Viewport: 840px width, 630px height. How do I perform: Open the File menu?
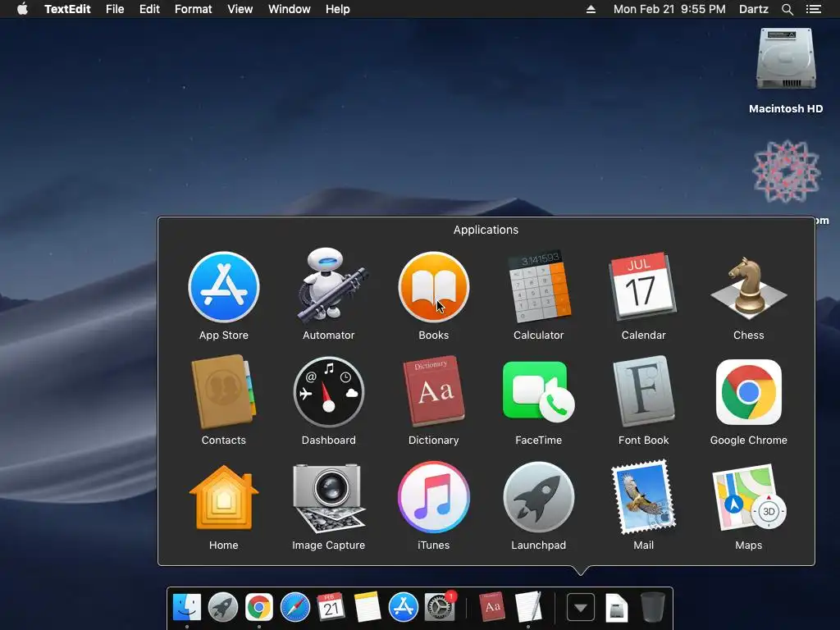pos(115,9)
